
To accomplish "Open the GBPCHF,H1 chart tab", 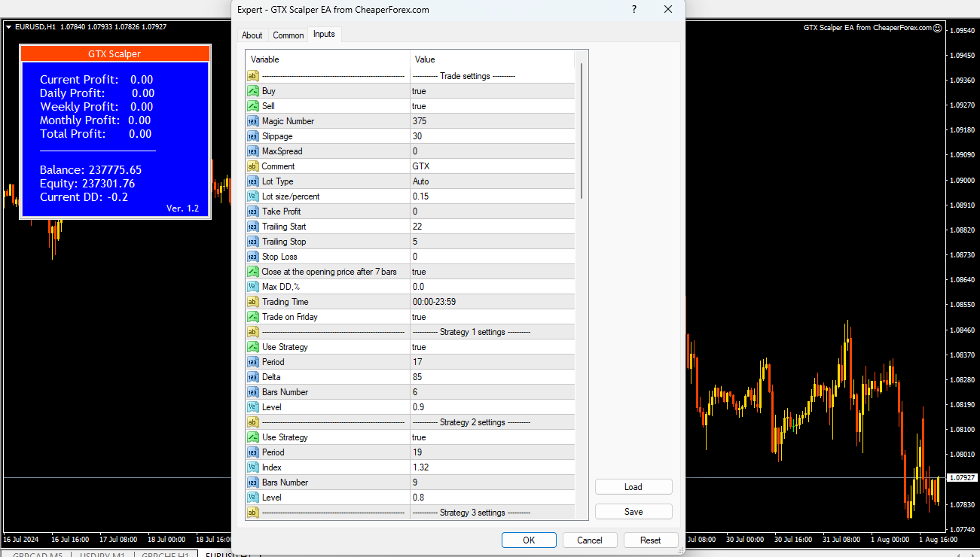I will [x=166, y=555].
